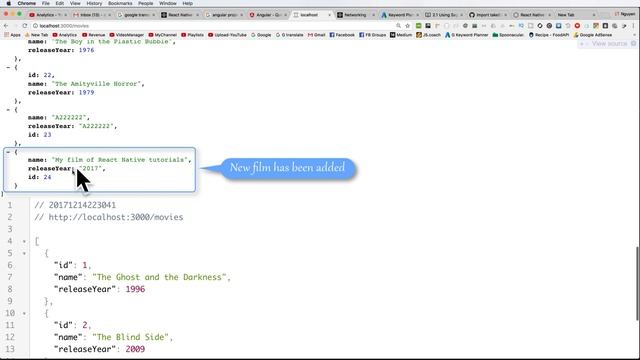Image resolution: width=640 pixels, height=360 pixels.
Task: Click the zoom magnifier icon in address bar
Action: coord(398,26)
